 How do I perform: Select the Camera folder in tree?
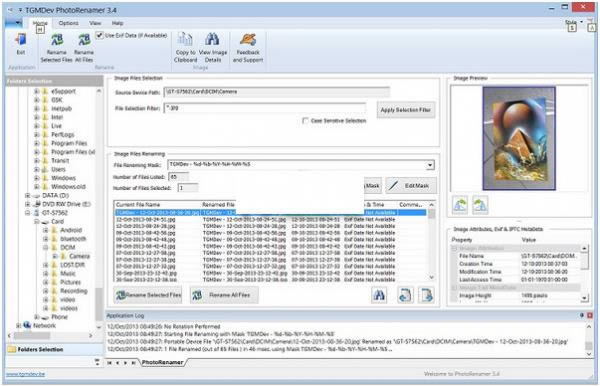click(x=80, y=256)
